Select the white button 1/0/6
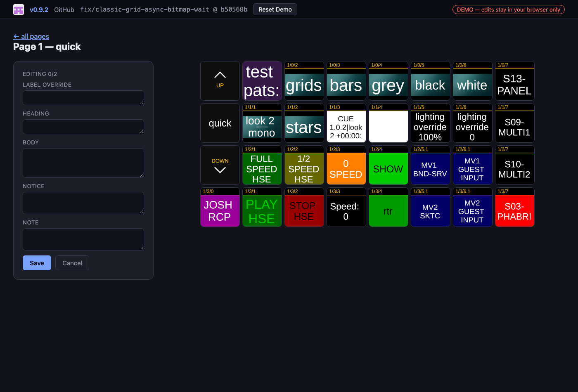Image resolution: width=578 pixels, height=392 pixels. pos(473,81)
